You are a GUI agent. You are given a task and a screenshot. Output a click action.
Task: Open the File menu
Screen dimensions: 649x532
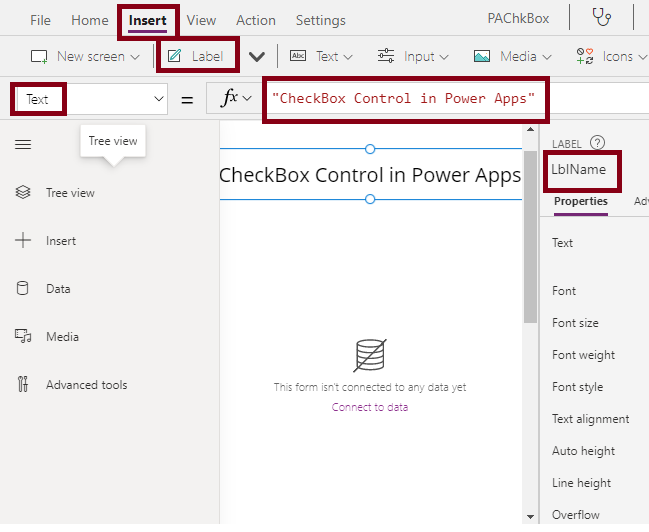pos(40,20)
